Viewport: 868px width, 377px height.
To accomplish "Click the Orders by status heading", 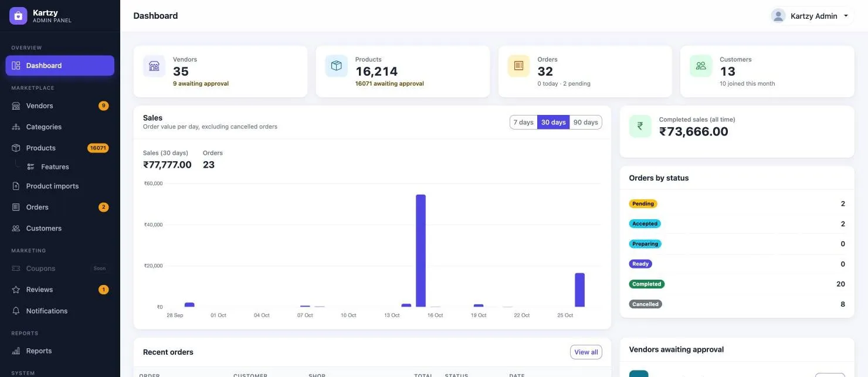I will click(x=659, y=178).
